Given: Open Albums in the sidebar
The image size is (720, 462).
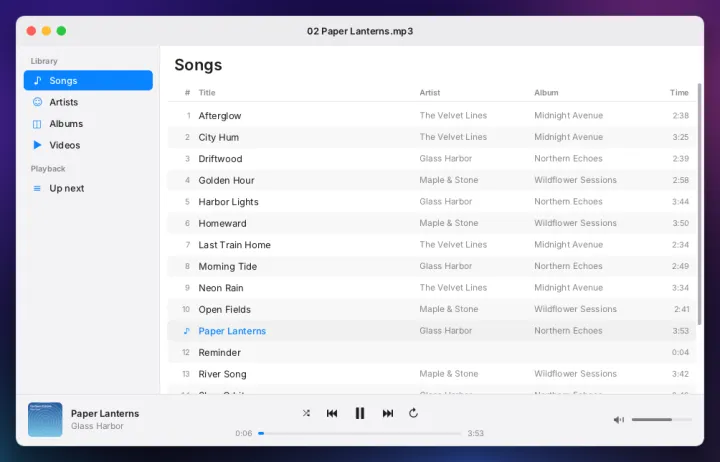Looking at the screenshot, I should click(88, 124).
